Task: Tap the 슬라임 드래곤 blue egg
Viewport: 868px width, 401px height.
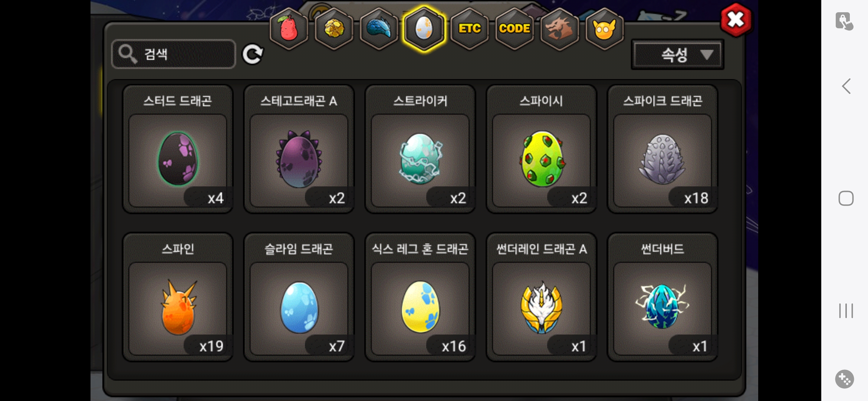Action: pos(299,297)
